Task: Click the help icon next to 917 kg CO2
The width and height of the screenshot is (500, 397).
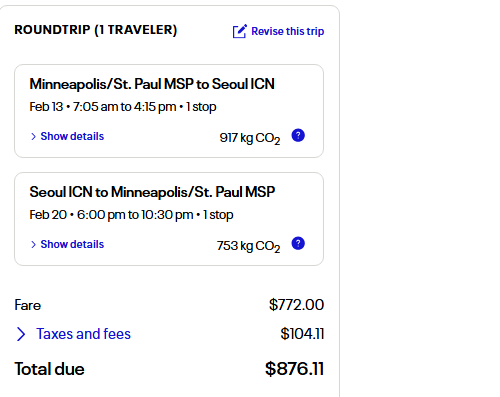Action: click(298, 135)
